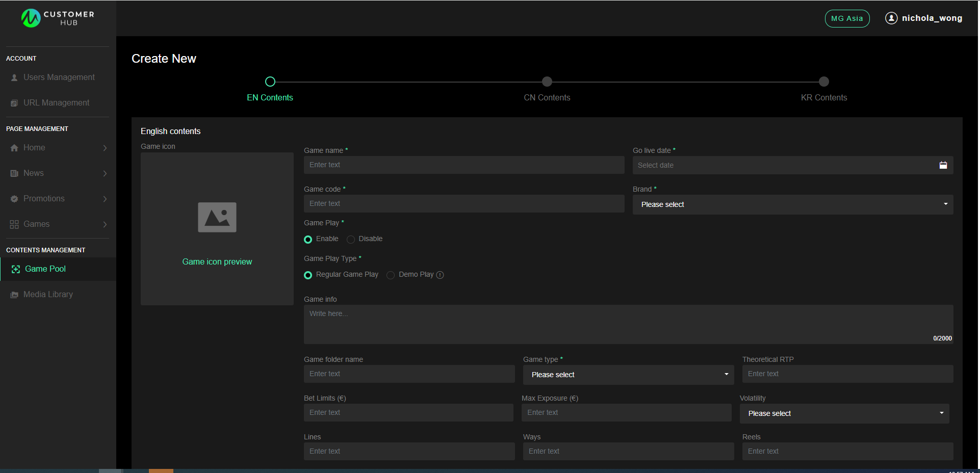This screenshot has height=473, width=980.
Task: Open the user profile icon for nichola_wong
Action: (x=891, y=18)
